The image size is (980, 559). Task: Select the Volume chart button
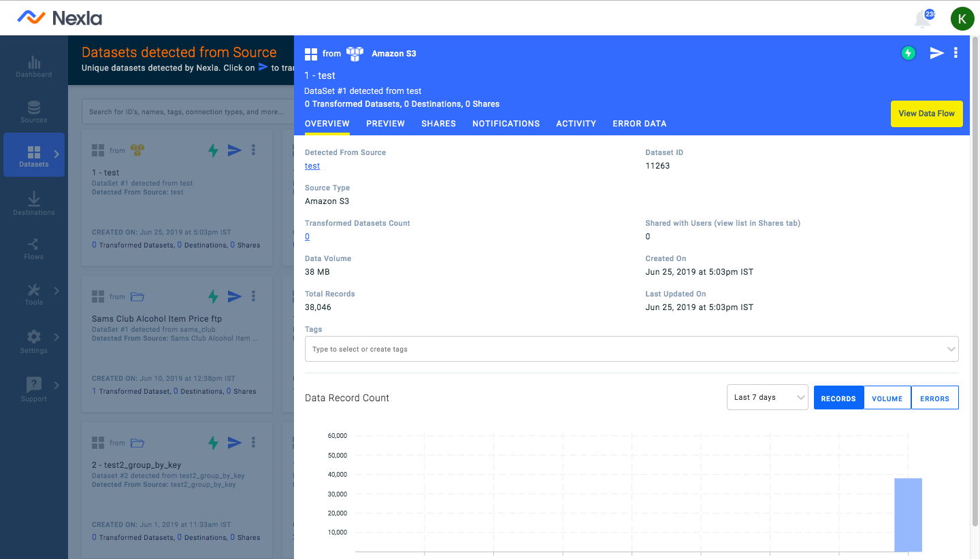point(887,398)
